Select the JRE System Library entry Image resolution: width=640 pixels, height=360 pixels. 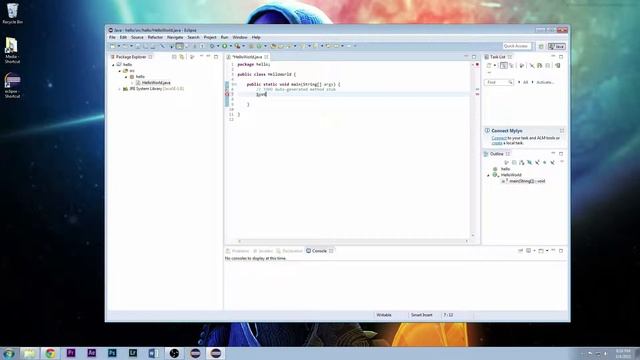pyautogui.click(x=153, y=89)
